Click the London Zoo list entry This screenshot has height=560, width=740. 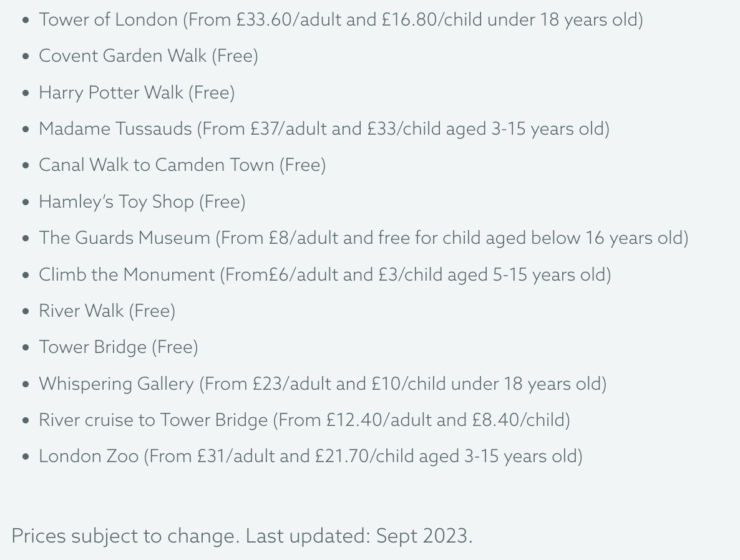coord(311,456)
